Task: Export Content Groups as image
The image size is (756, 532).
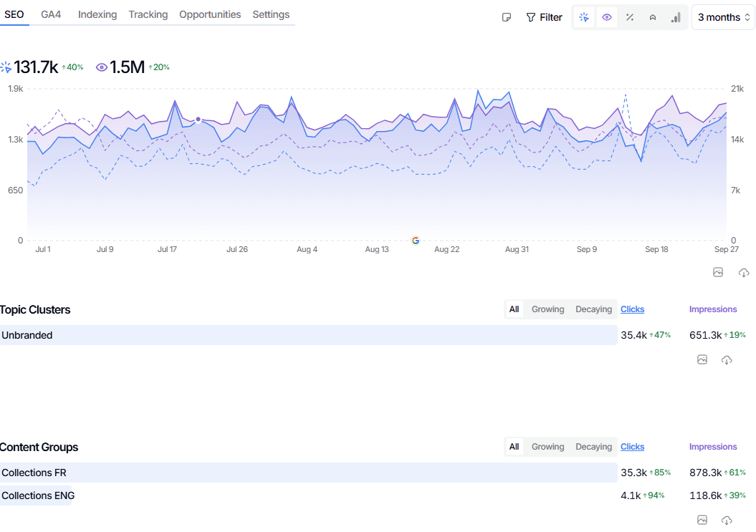Action: (x=702, y=520)
